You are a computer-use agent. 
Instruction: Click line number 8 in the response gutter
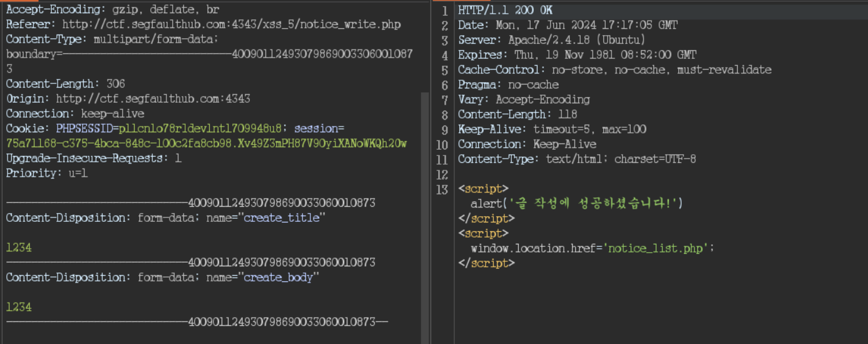445,115
